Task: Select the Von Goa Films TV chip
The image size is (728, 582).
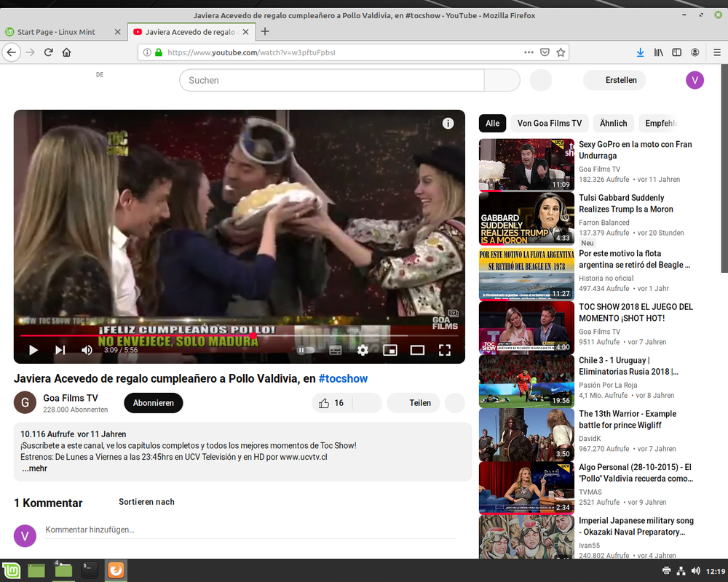Action: (549, 124)
